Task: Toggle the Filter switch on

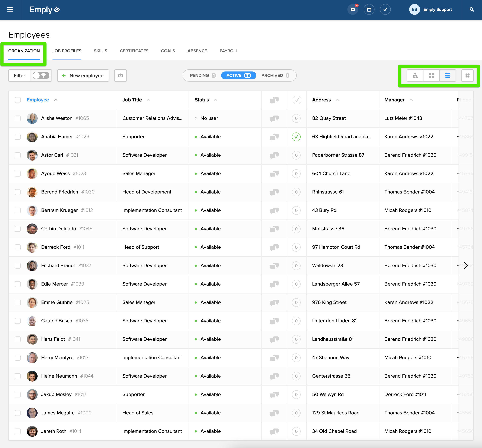Action: tap(41, 75)
